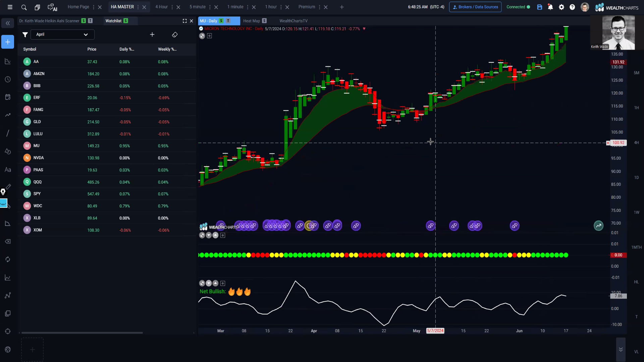Click Brokers / Data Sources button
Image resolution: width=644 pixels, height=362 pixels.
pyautogui.click(x=475, y=7)
